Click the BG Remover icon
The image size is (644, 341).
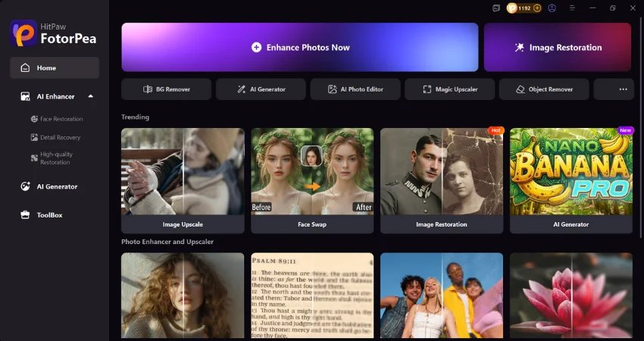148,89
